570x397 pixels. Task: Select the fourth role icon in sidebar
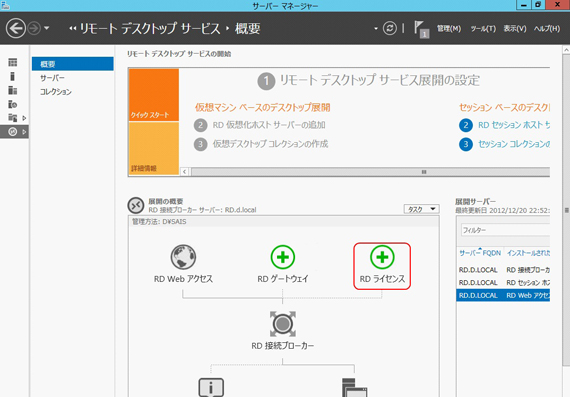[x=13, y=104]
